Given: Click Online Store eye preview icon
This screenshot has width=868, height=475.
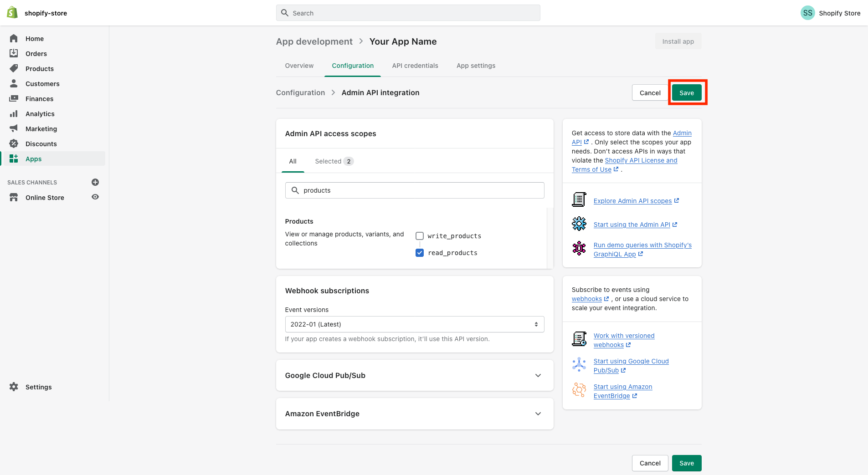Looking at the screenshot, I should [95, 197].
